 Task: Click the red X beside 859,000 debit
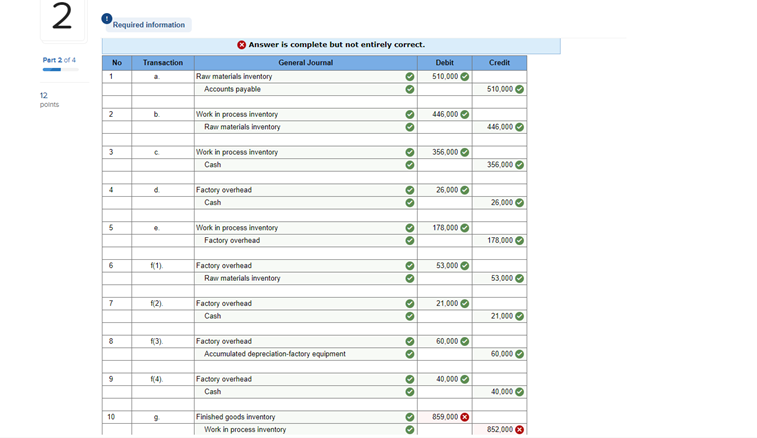point(464,417)
